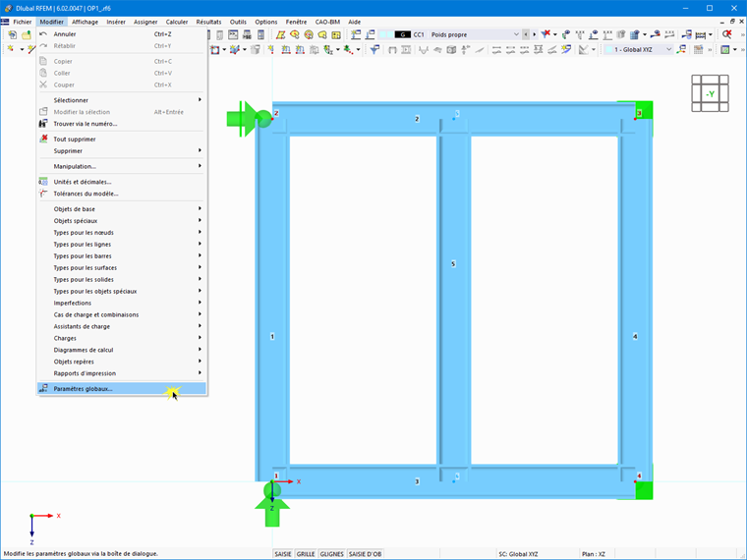The image size is (747, 560).
Task: Expand the Imperfections submenu
Action: [x=122, y=303]
